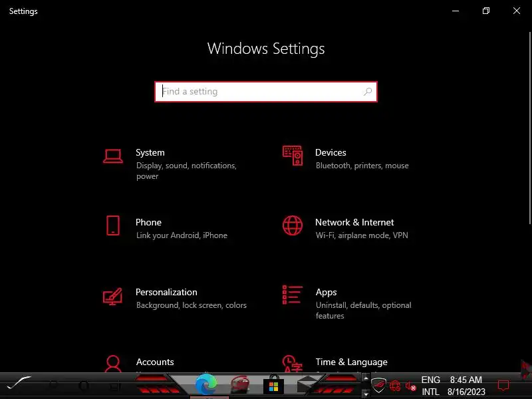Image resolution: width=532 pixels, height=399 pixels.
Task: Click the taskbar scroll down arrow
Action: pyautogui.click(x=366, y=394)
